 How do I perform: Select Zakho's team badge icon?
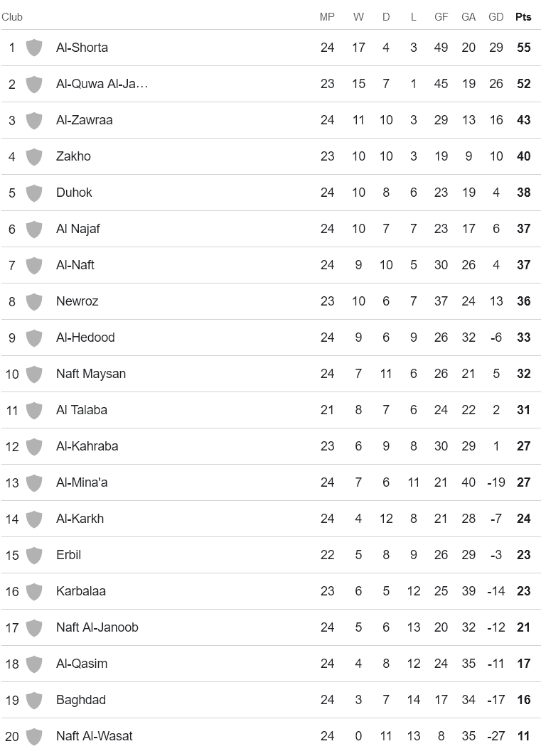(34, 156)
